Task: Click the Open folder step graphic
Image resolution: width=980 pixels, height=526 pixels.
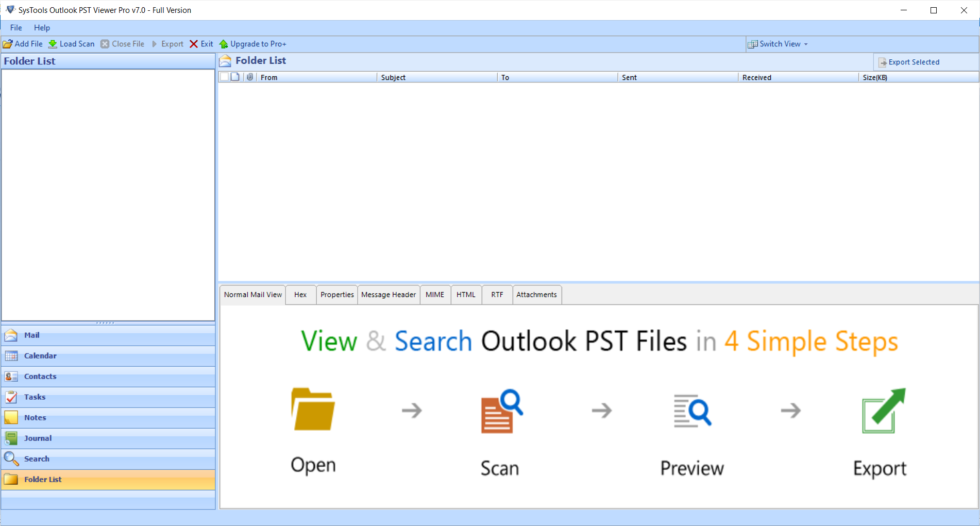Action: 313,409
